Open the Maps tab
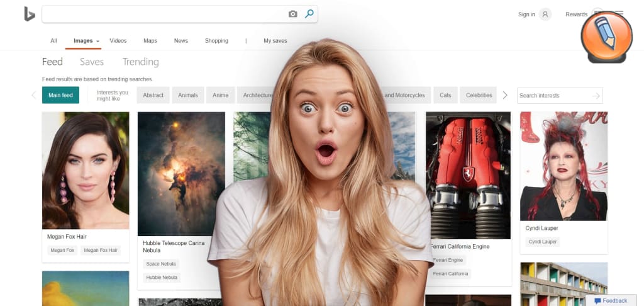This screenshot has width=644, height=306. pyautogui.click(x=150, y=41)
